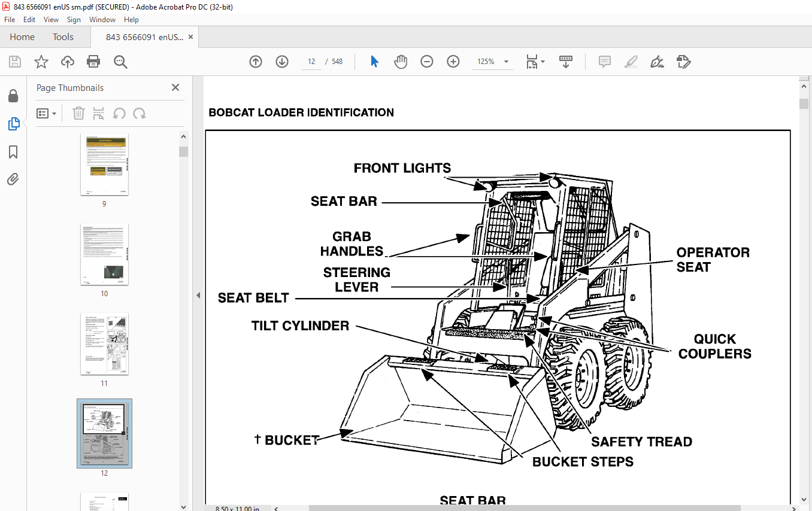The width and height of the screenshot is (812, 511).
Task: Activate the Hand pan tool
Action: 401,62
